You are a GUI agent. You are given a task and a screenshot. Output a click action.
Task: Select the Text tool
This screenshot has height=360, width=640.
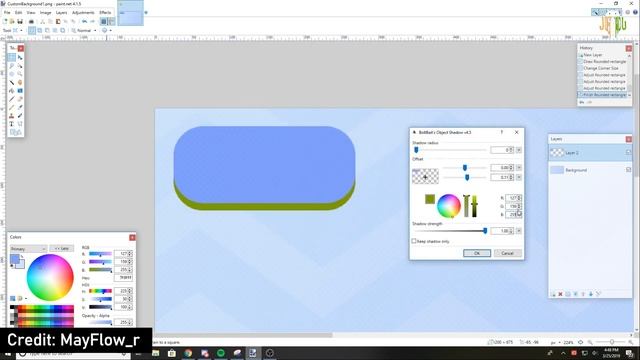[12, 124]
